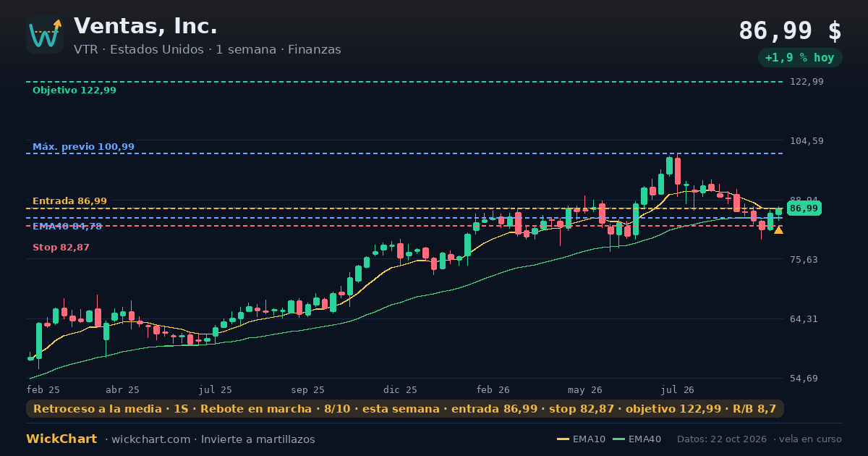The height and width of the screenshot is (456, 868).
Task: Click the Ventas W logo icon
Action: coord(45,35)
